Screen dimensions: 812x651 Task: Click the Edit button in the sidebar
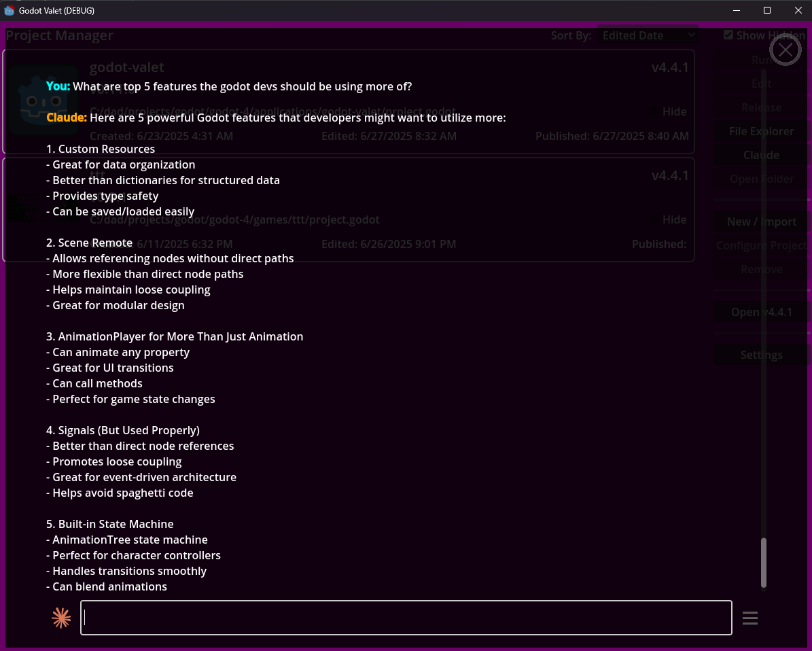(x=761, y=84)
